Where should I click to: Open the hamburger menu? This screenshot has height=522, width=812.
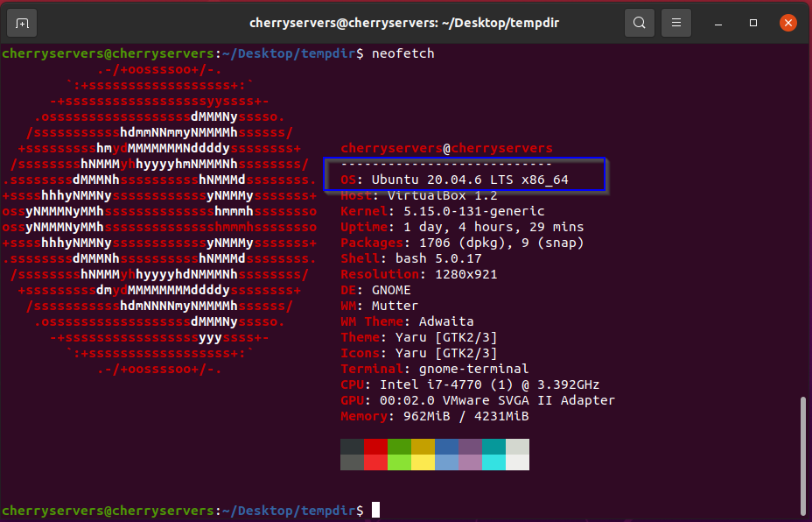675,22
